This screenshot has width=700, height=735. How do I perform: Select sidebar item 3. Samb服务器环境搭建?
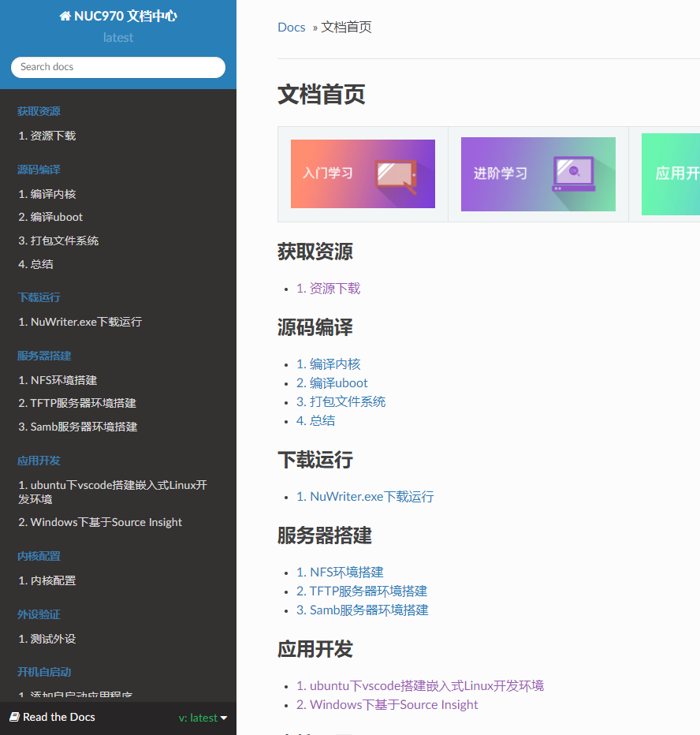(x=78, y=427)
